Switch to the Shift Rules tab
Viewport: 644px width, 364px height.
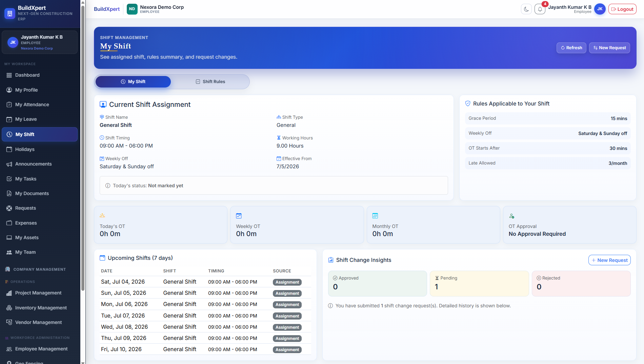210,82
